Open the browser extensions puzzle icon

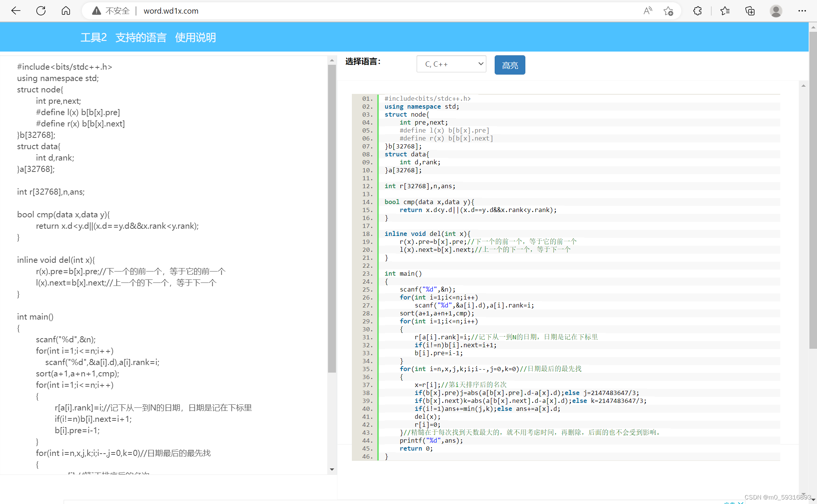697,11
